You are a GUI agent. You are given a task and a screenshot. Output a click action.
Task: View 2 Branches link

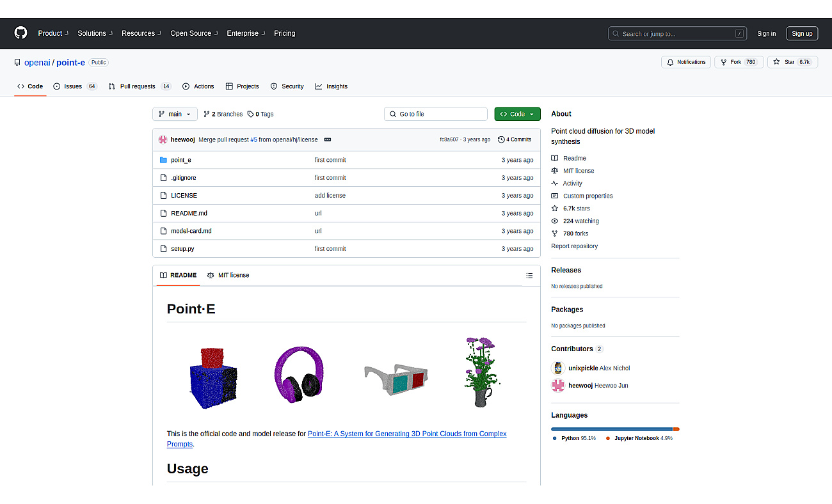tap(223, 114)
